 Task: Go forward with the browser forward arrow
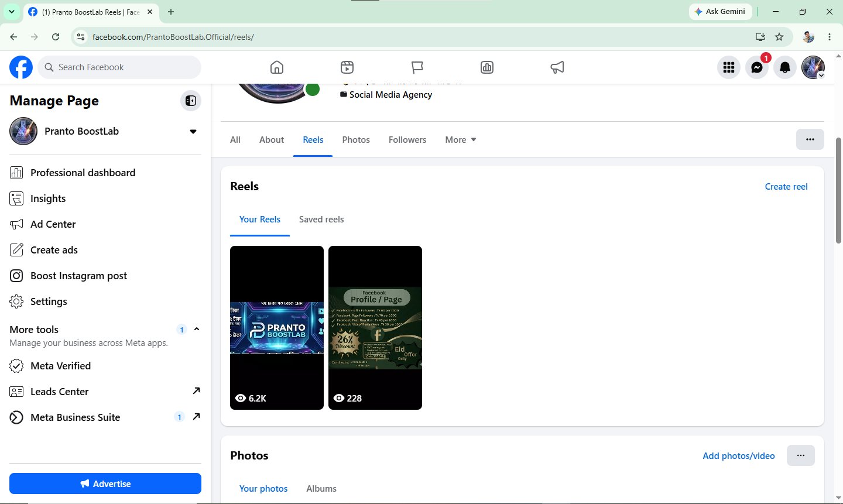pos(35,37)
